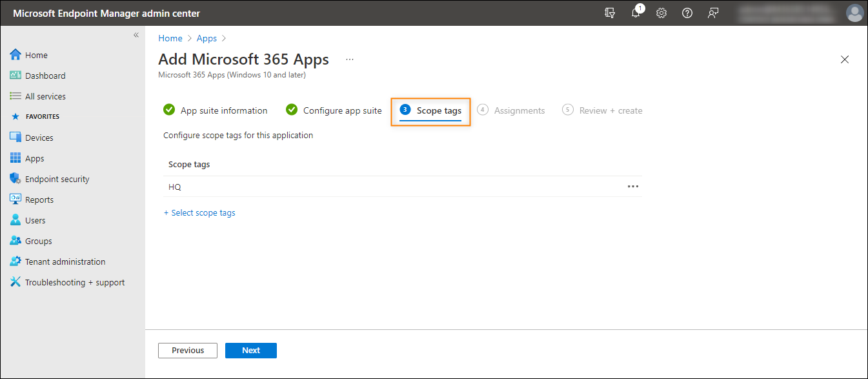Click the Next button
The height and width of the screenshot is (379, 868).
(x=251, y=351)
